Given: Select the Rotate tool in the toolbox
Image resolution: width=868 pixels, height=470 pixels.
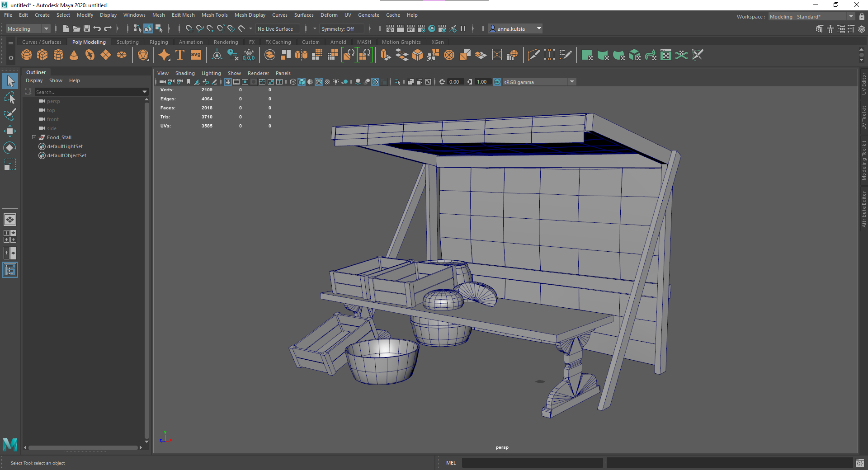Looking at the screenshot, I should point(10,148).
